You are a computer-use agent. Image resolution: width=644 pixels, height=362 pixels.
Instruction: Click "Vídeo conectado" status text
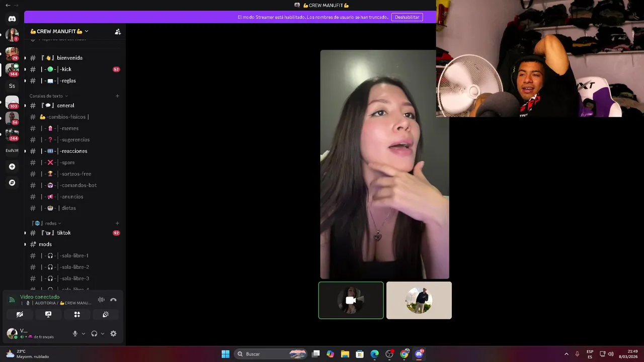click(x=40, y=297)
